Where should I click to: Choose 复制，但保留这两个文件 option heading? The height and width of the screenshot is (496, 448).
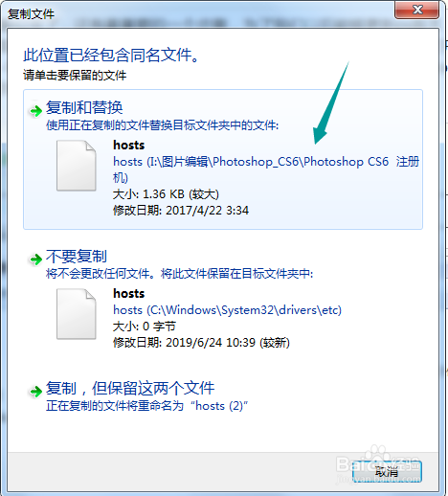coord(130,389)
